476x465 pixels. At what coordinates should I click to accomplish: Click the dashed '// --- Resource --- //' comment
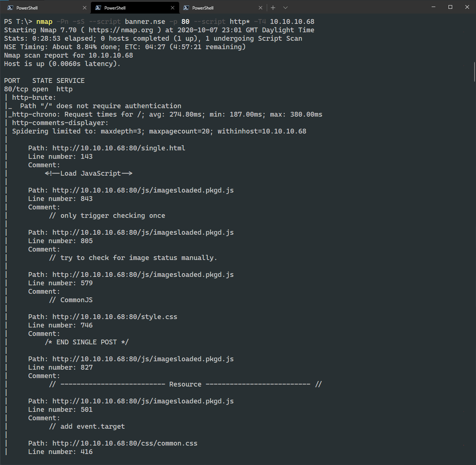(x=185, y=384)
